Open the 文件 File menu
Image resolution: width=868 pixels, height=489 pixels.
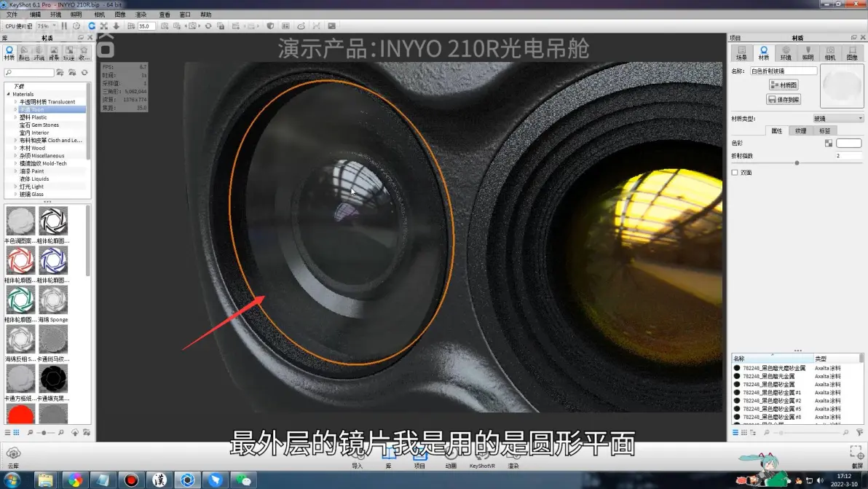click(12, 15)
